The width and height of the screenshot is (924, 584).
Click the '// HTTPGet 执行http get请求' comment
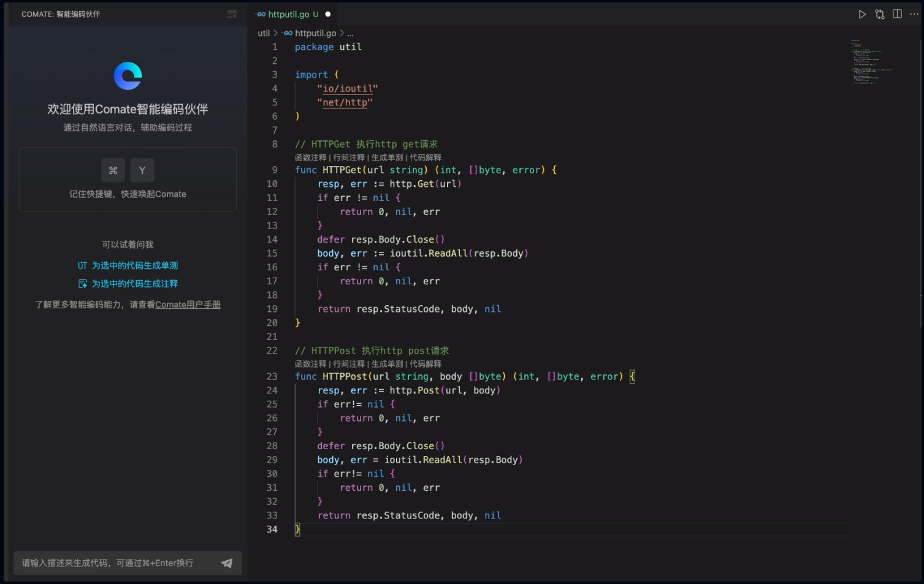(366, 144)
